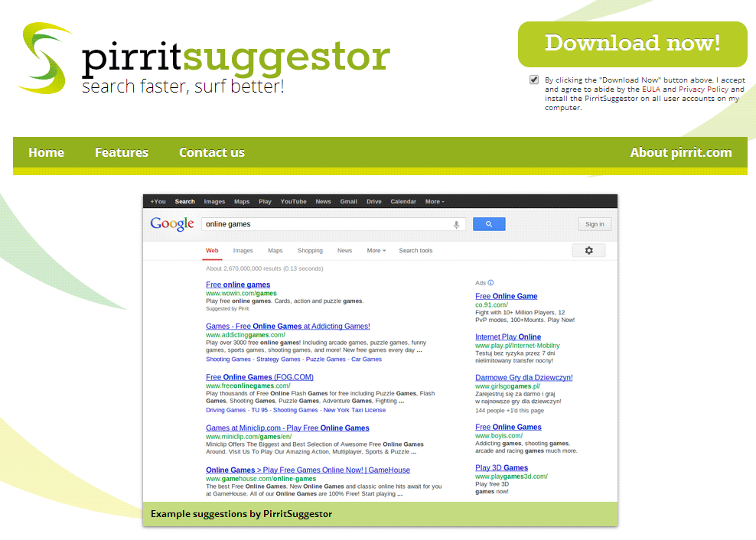Click the 'Driving Games' sitelink
The width and height of the screenshot is (756, 540).
point(226,410)
